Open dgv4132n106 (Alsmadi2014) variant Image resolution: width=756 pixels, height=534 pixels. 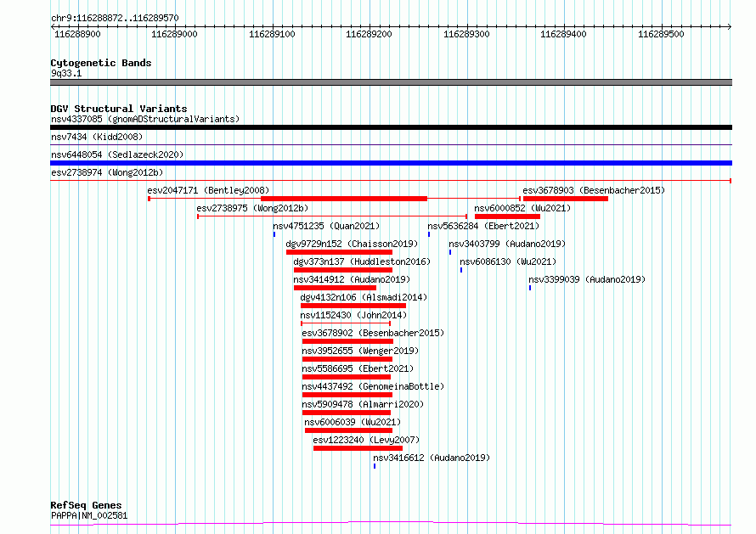(x=364, y=297)
